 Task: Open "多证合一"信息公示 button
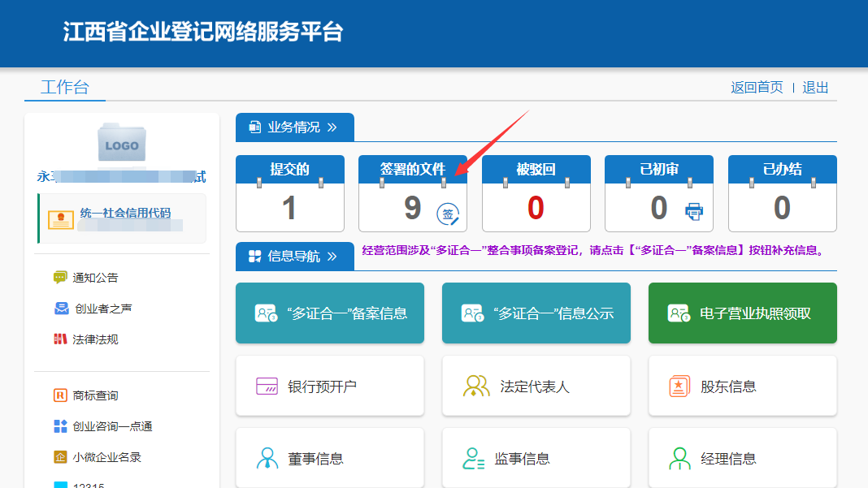pyautogui.click(x=536, y=313)
